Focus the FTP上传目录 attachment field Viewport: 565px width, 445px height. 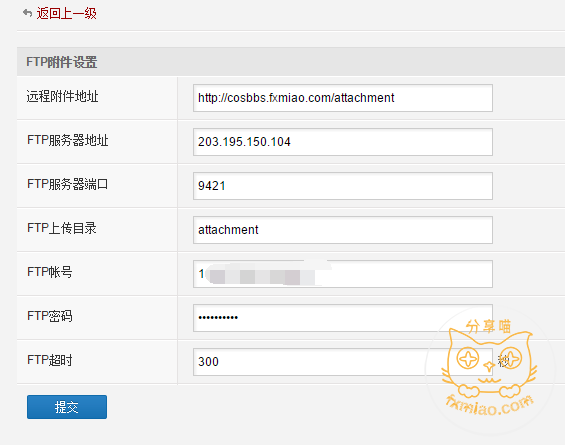pyautogui.click(x=343, y=230)
